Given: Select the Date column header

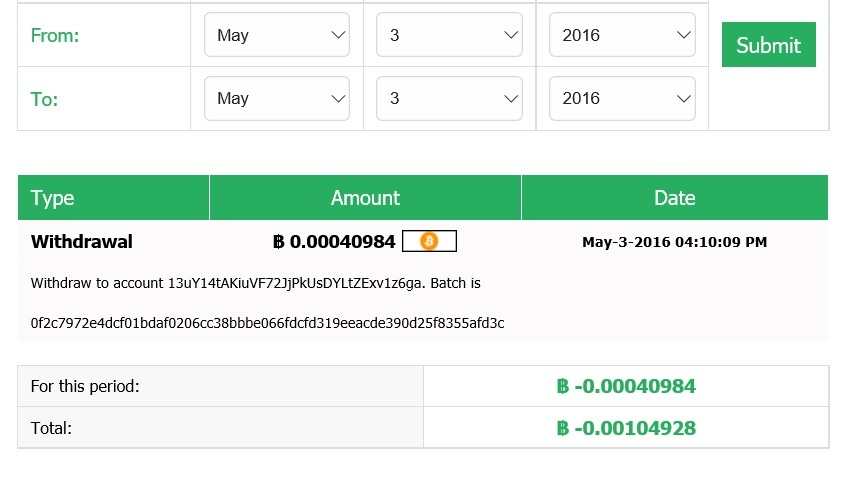Looking at the screenshot, I should tap(674, 198).
